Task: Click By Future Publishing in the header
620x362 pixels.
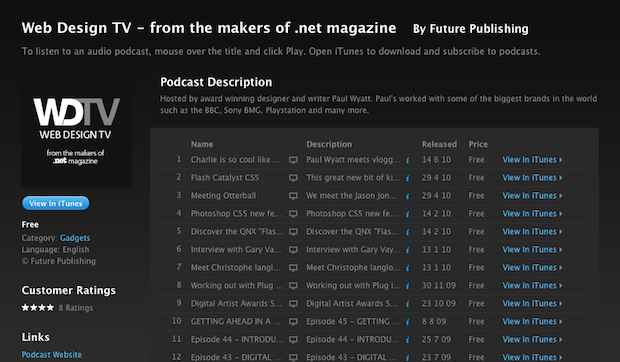Action: pos(471,28)
